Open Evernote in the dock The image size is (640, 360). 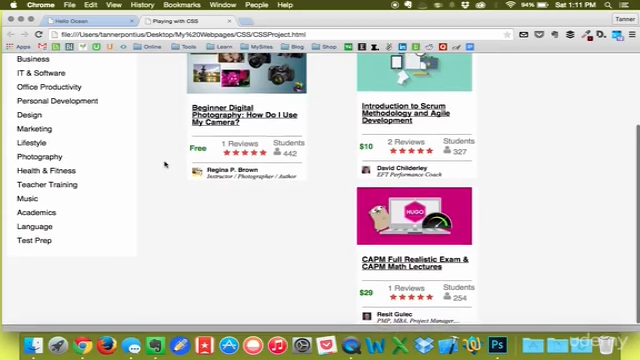[x=156, y=346]
